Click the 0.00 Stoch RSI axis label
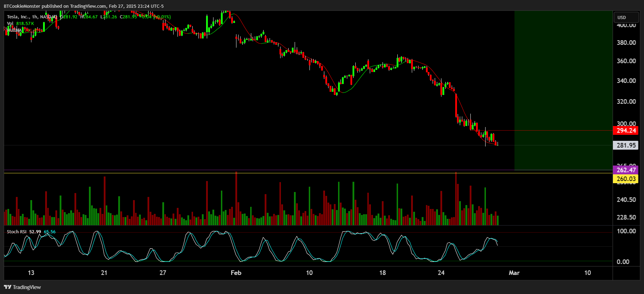This screenshot has height=294, width=644. click(623, 262)
